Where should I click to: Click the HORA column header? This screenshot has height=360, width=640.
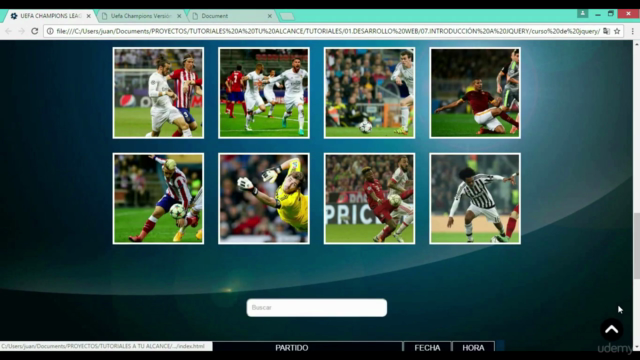[x=473, y=348]
